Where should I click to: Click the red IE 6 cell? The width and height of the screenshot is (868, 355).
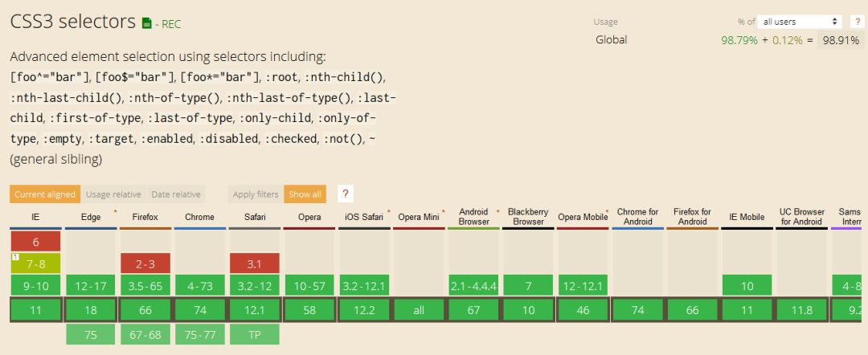(35, 242)
